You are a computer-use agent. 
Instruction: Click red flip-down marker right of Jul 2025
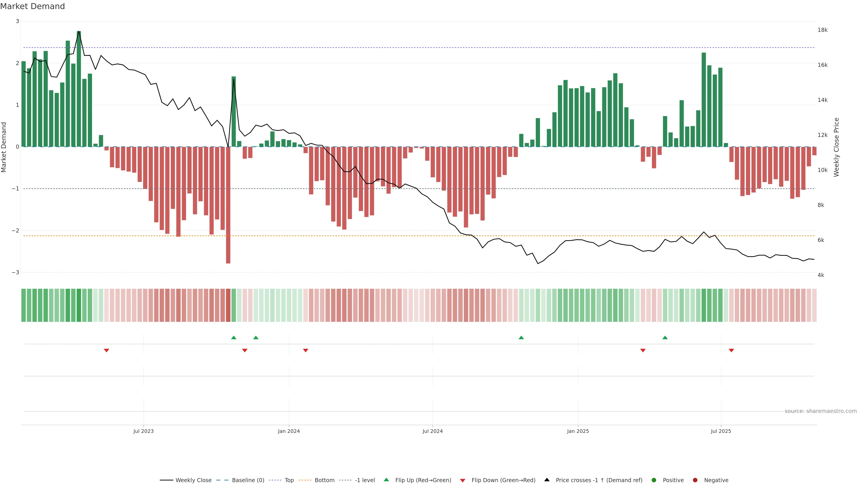click(731, 351)
